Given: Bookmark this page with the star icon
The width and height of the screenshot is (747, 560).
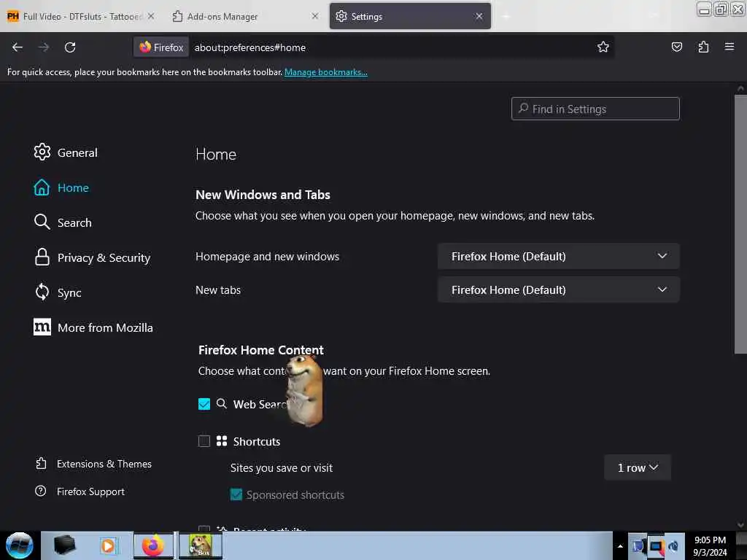Looking at the screenshot, I should (603, 47).
